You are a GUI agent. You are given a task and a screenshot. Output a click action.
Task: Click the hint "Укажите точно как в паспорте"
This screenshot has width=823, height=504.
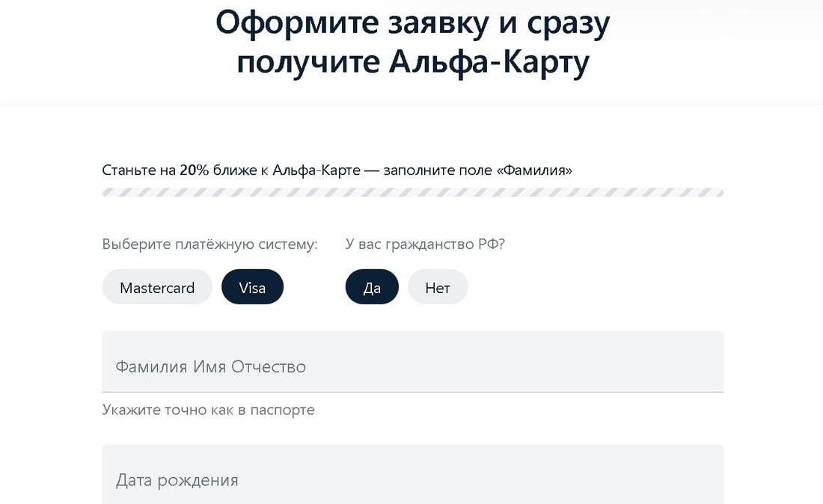click(x=208, y=410)
